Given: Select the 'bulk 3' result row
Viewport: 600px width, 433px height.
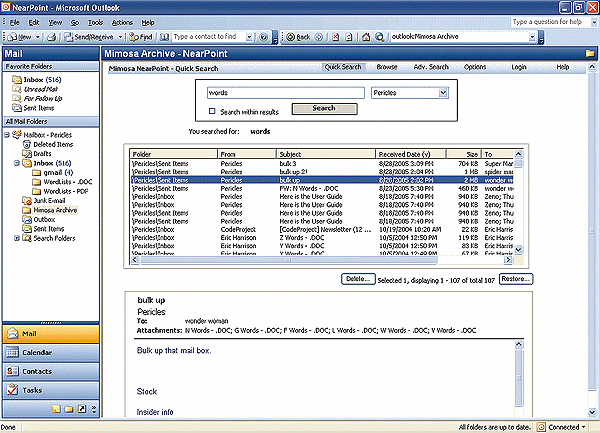Looking at the screenshot, I should tap(322, 163).
